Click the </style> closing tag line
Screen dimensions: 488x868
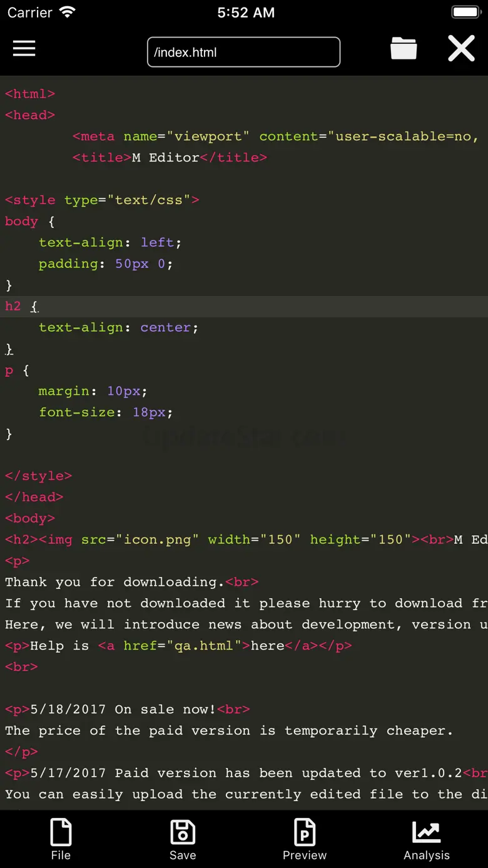[x=38, y=476]
